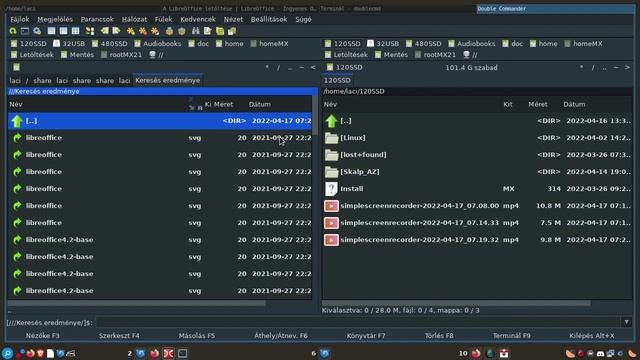Switch to brief view toolbar icon
Viewport: 640px width, 360px height.
[51, 31]
